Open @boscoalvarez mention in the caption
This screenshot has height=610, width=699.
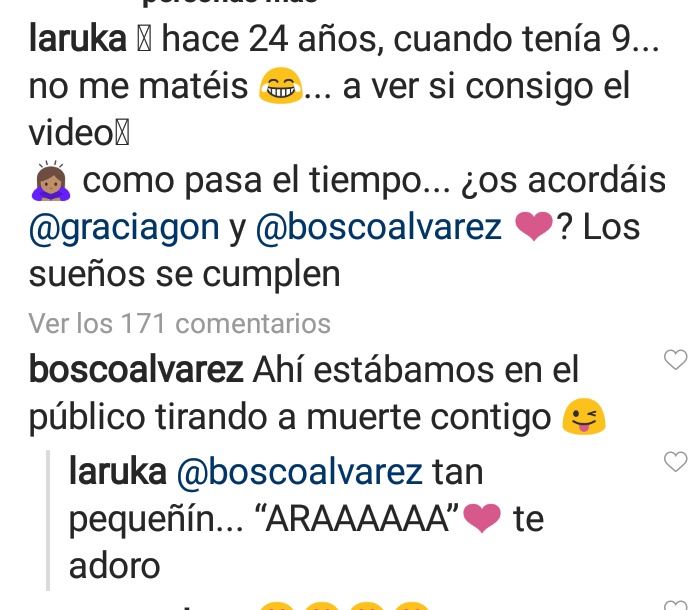[379, 227]
